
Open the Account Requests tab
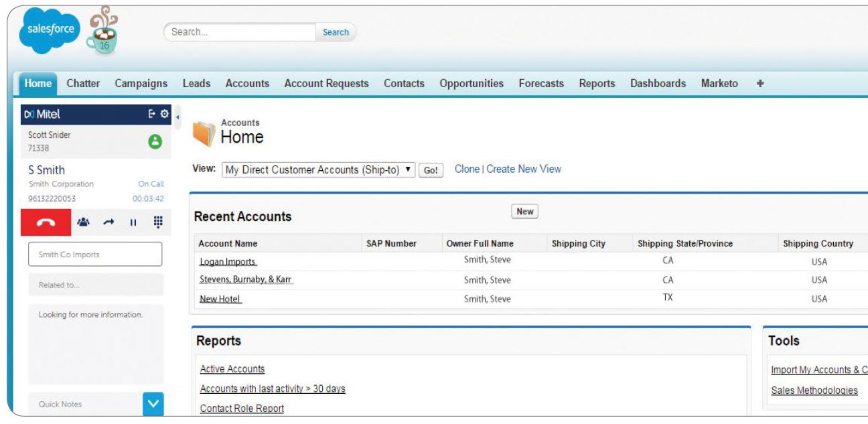pyautogui.click(x=327, y=84)
